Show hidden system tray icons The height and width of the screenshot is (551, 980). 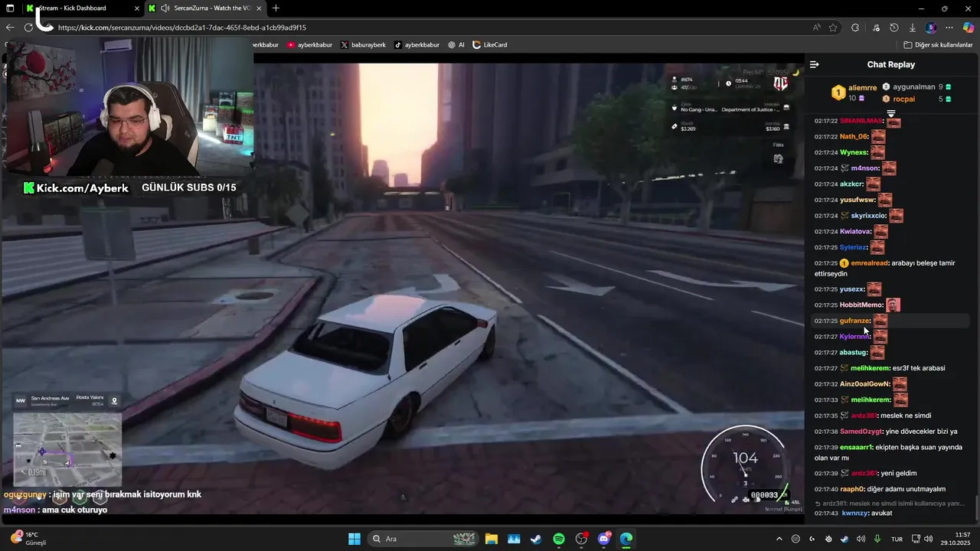(779, 539)
